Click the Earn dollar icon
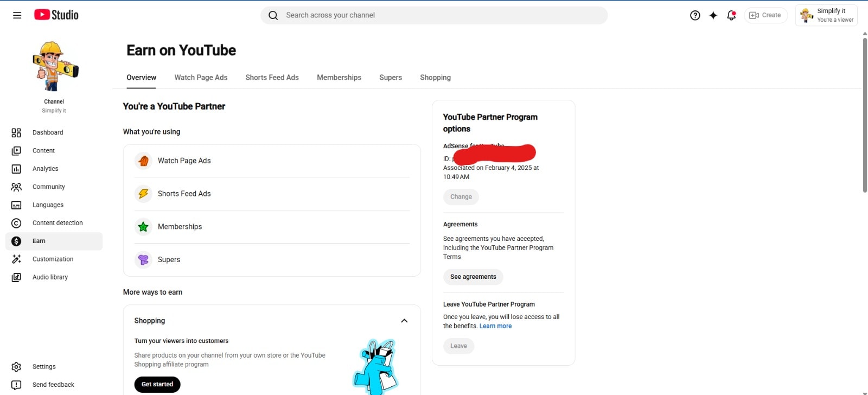The image size is (868, 395). tap(16, 241)
